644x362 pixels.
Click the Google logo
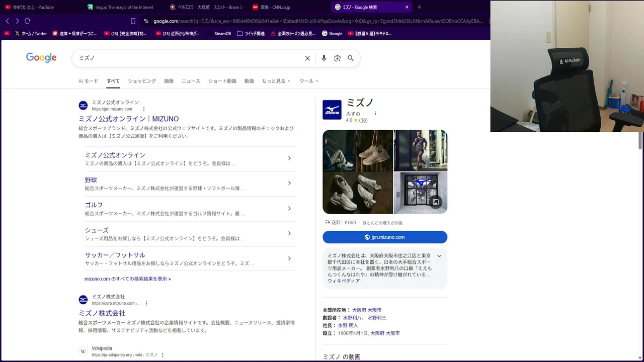41,58
